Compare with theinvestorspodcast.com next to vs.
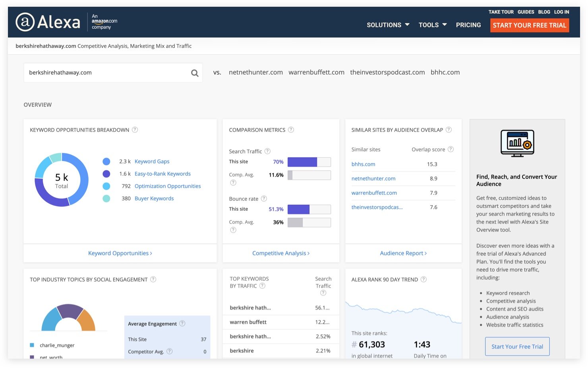 387,72
